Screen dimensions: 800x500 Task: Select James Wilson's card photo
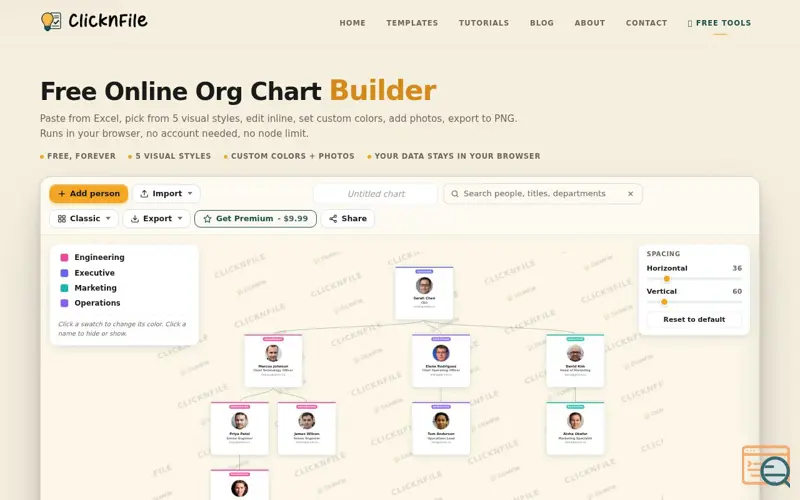tap(307, 421)
